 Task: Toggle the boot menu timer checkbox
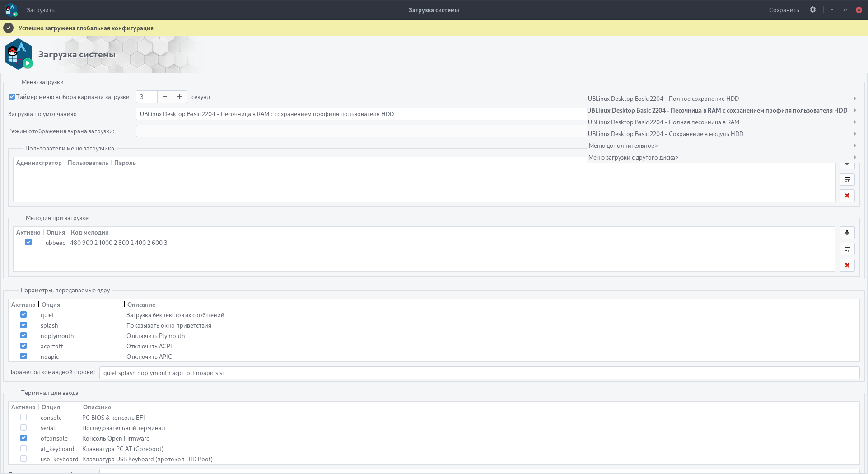coord(12,97)
